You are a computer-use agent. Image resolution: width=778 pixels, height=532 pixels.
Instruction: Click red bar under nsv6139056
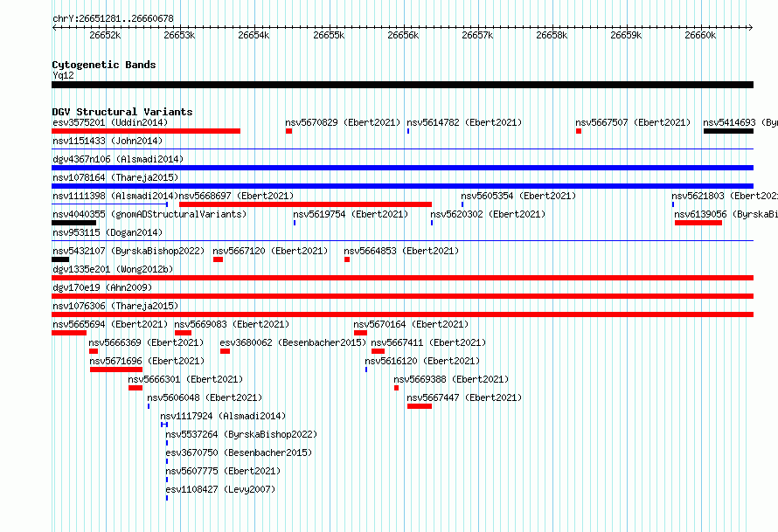(x=698, y=223)
